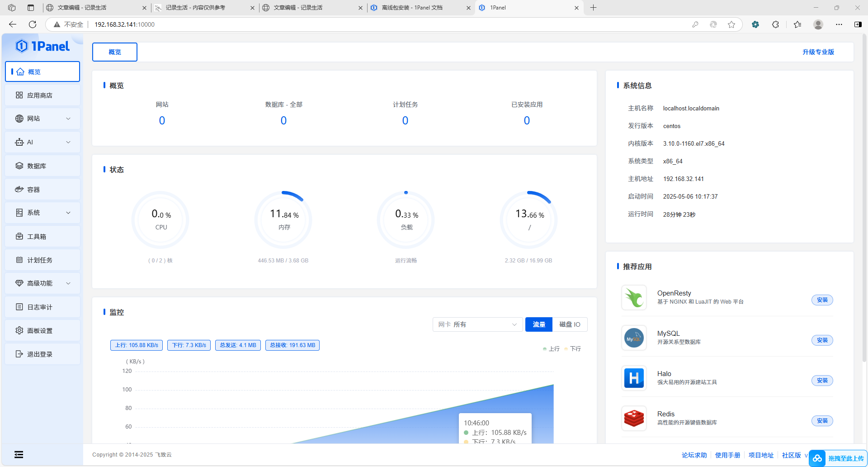868x467 pixels.
Task: Click the browser refresh icon
Action: click(x=33, y=24)
